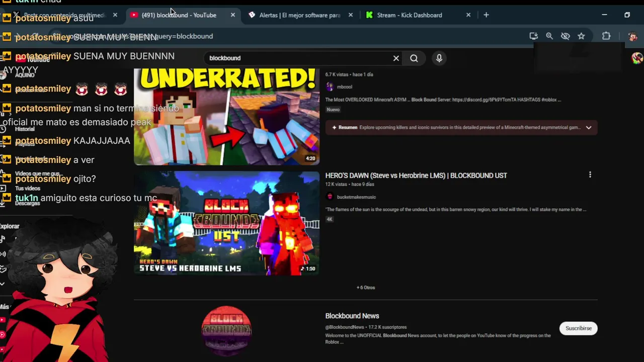Start voice search with the microphone
The width and height of the screenshot is (644, 362).
pyautogui.click(x=439, y=58)
